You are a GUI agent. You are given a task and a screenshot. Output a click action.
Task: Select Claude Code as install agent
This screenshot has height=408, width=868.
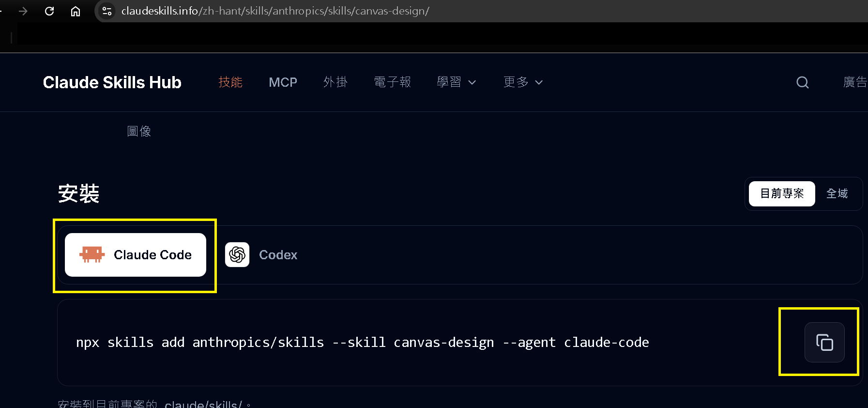(x=136, y=255)
